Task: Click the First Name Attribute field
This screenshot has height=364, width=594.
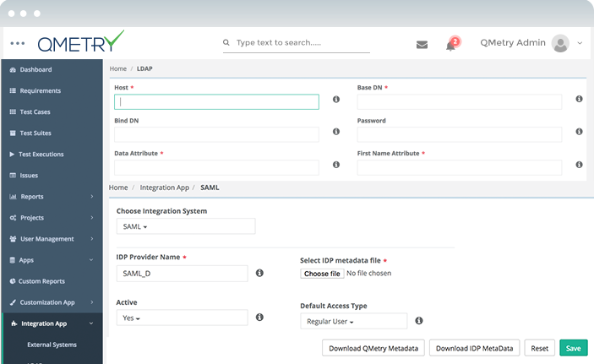Action: [460, 167]
